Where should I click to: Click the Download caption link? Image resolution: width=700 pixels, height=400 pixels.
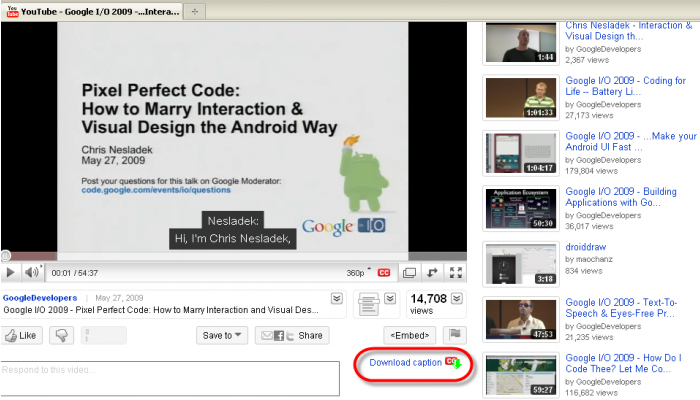point(405,362)
